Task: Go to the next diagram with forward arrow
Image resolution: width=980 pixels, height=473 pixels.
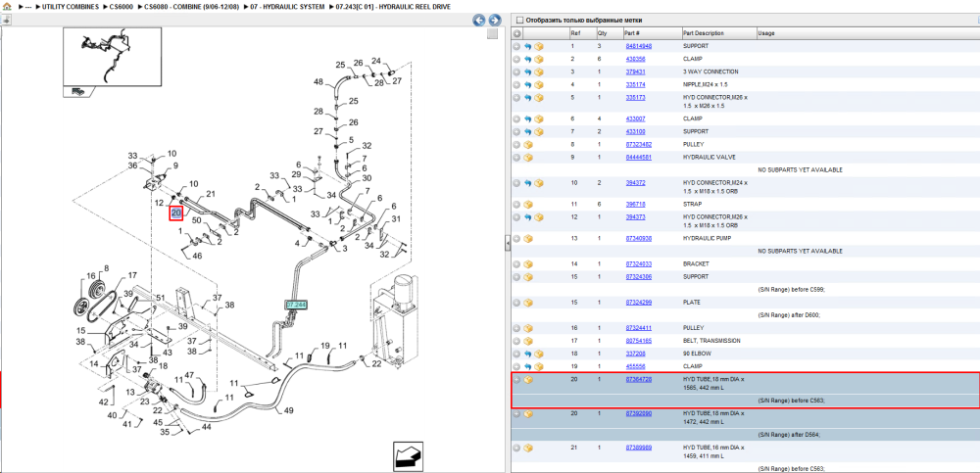Action: [x=494, y=20]
